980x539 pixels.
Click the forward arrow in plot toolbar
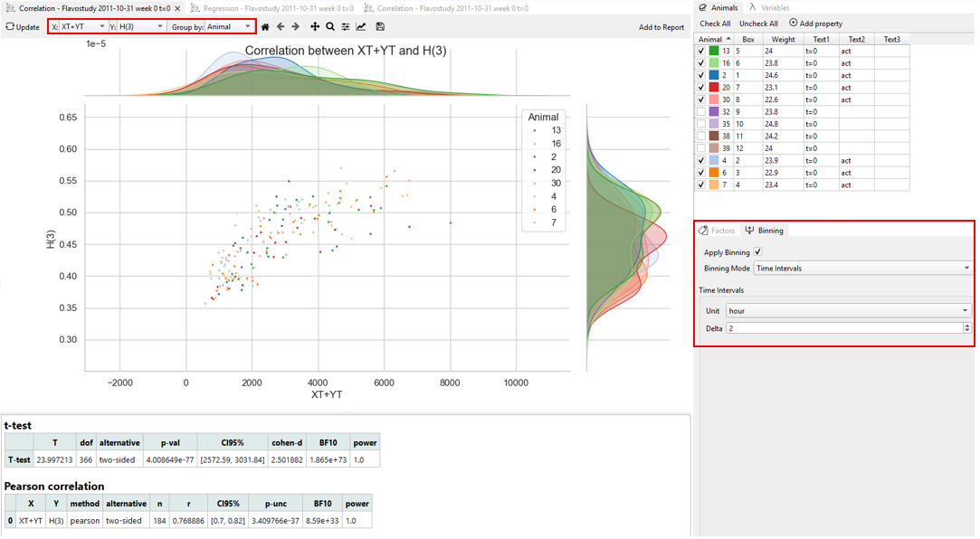point(295,26)
